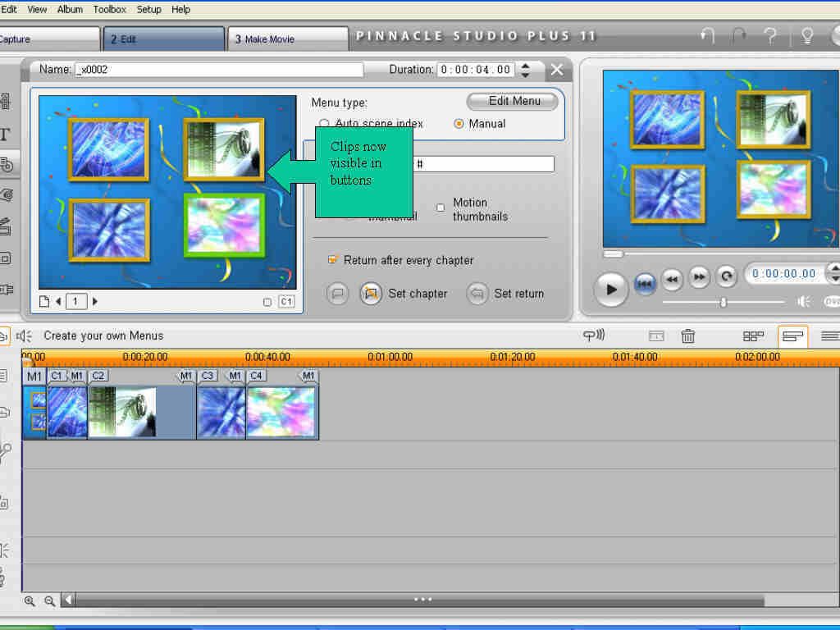Click the undo arrow icon in header
Image resolution: width=840 pixels, height=630 pixels.
tap(708, 36)
